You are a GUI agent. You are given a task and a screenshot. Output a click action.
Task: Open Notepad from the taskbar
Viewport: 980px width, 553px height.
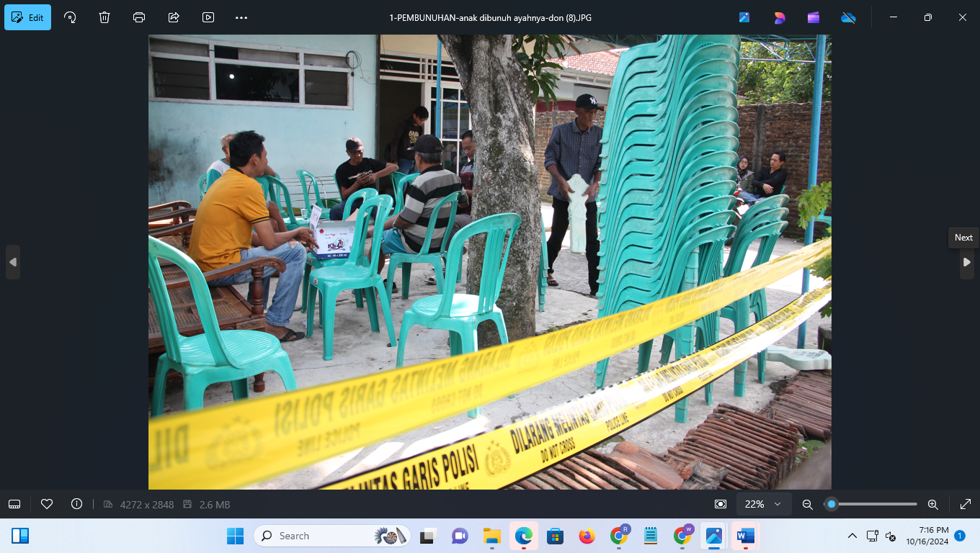click(x=651, y=536)
